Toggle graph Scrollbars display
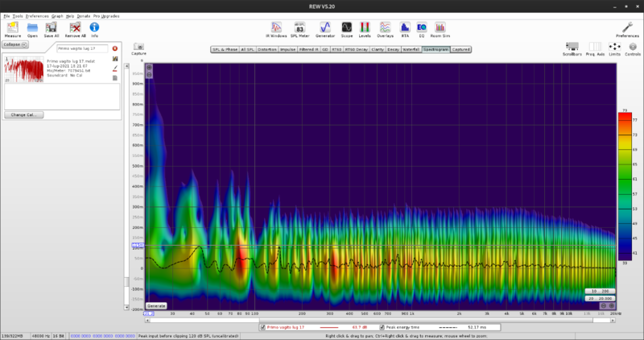This screenshot has height=340, width=644. [x=572, y=47]
